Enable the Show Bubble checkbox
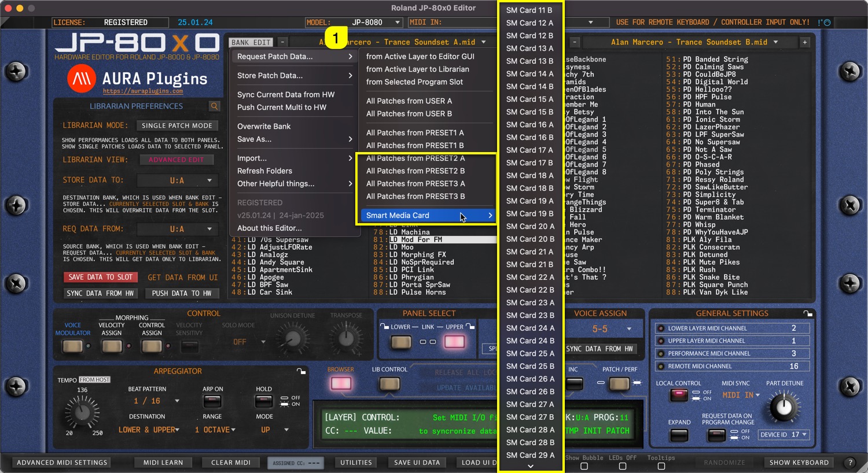 tap(584, 466)
